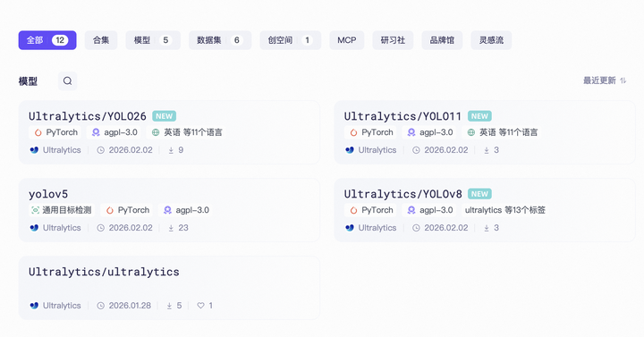Click 英语 等11个语言 tag on YOLO26 card
Viewport: 644px width, 337px height.
coord(186,132)
